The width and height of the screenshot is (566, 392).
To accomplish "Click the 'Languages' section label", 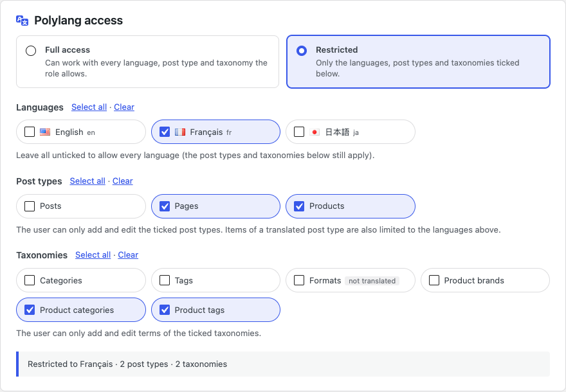I will (x=40, y=107).
